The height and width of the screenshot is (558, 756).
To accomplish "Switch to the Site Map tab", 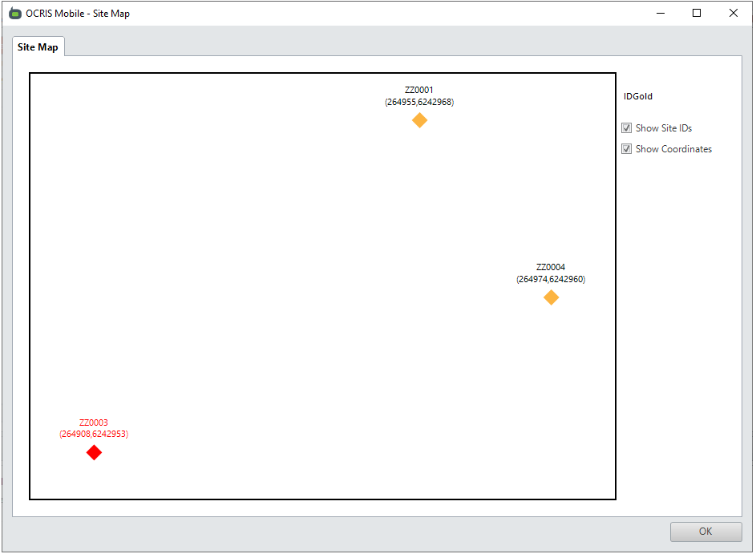I will pyautogui.click(x=38, y=47).
